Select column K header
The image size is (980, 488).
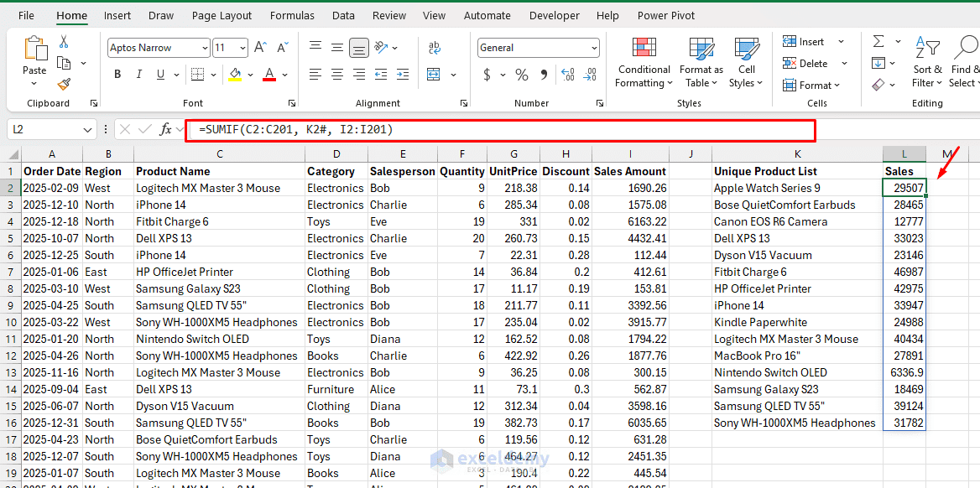point(797,153)
